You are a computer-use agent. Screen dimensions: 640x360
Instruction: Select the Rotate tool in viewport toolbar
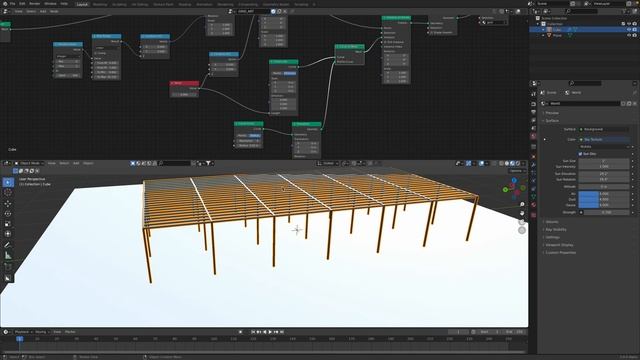8,213
